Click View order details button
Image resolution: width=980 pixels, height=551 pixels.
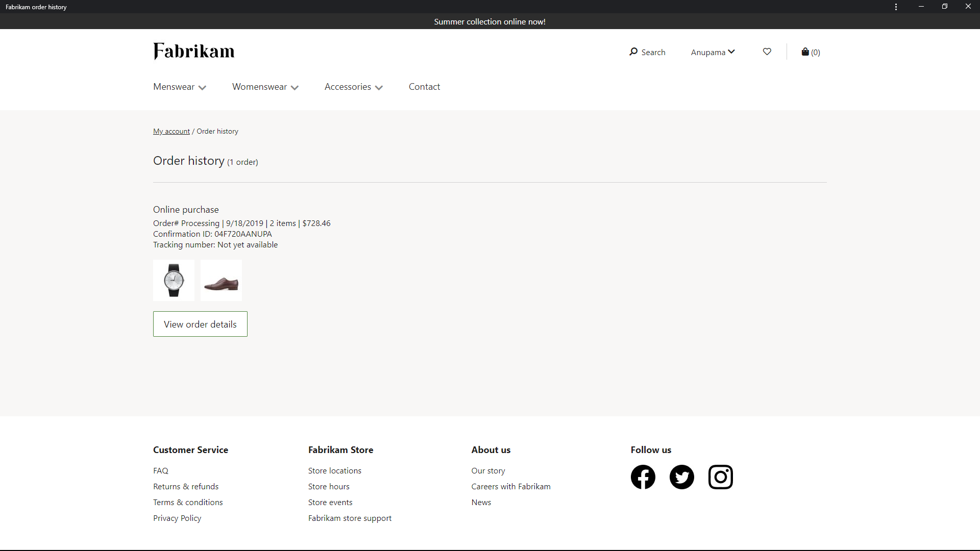click(x=200, y=323)
